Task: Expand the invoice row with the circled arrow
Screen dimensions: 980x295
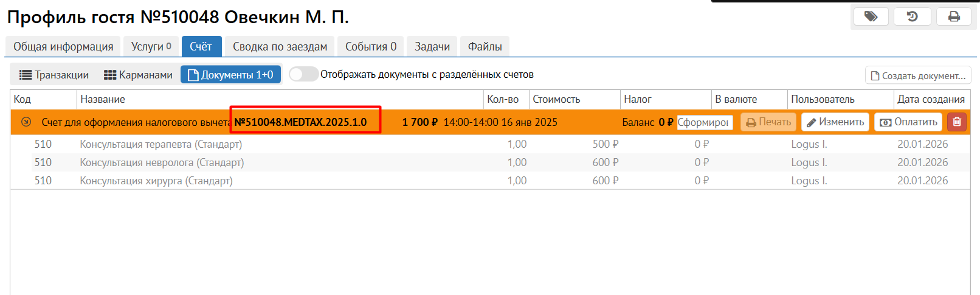Action: [26, 122]
